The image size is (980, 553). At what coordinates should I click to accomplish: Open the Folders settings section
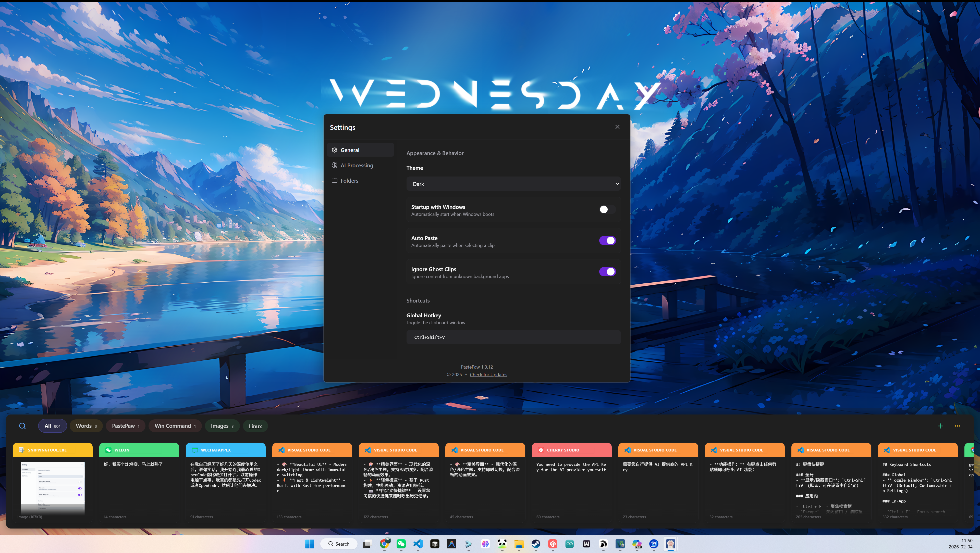pos(349,181)
